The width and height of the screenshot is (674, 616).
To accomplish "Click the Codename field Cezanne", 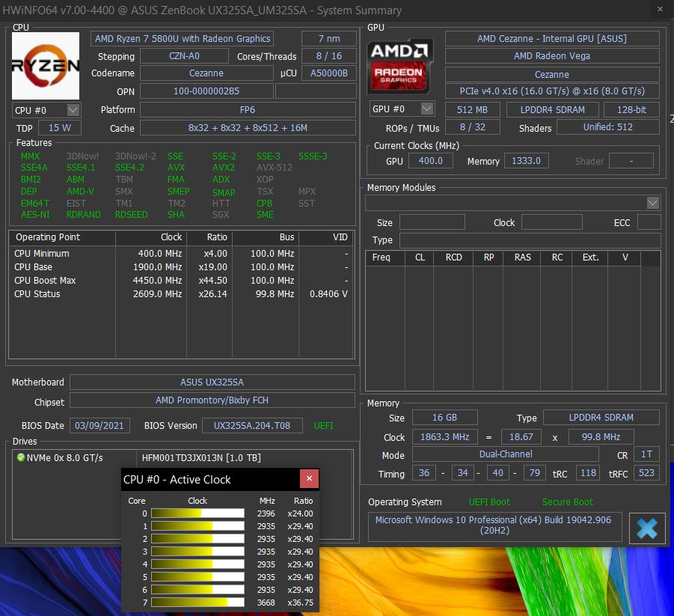I will pyautogui.click(x=206, y=73).
